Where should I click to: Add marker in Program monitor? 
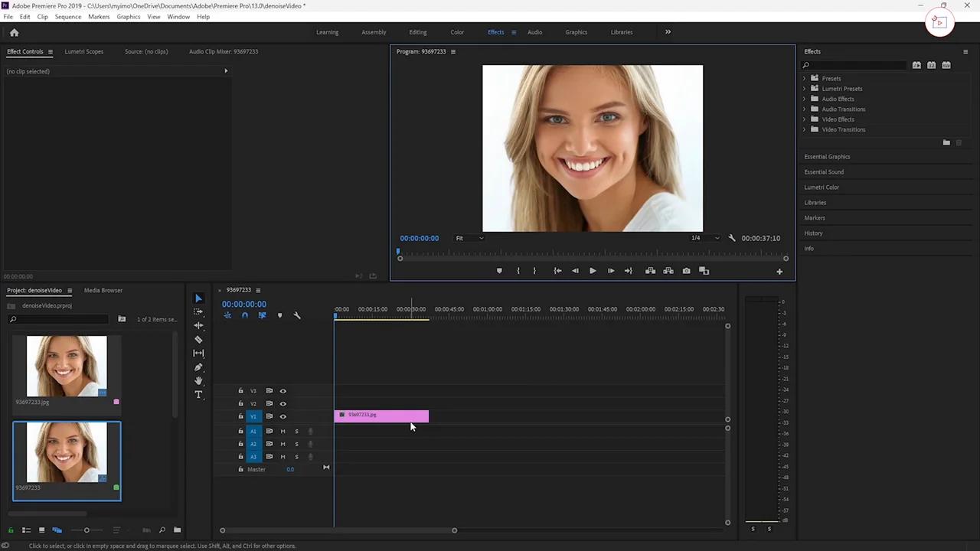point(499,271)
